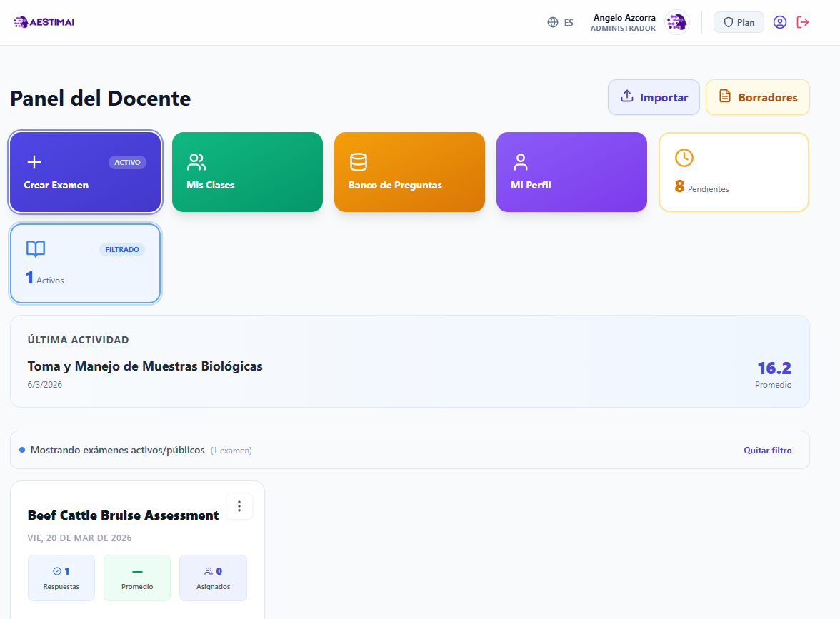The image size is (840, 619).
Task: Click the Panel del Docente heading
Action: click(x=101, y=99)
